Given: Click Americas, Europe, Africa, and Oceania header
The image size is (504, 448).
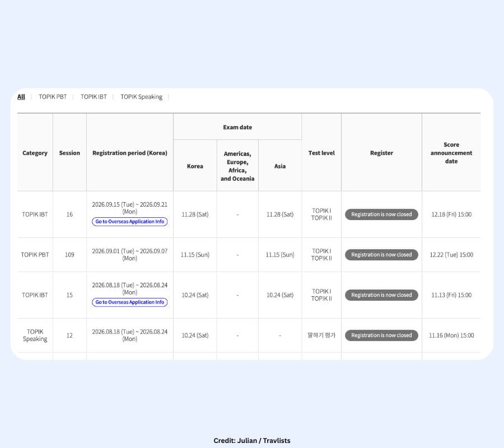Looking at the screenshot, I should click(x=237, y=166).
